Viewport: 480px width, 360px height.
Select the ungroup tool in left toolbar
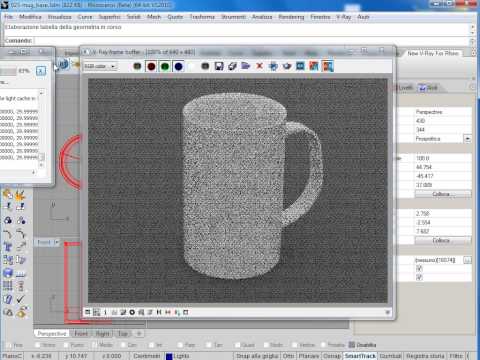[21, 220]
